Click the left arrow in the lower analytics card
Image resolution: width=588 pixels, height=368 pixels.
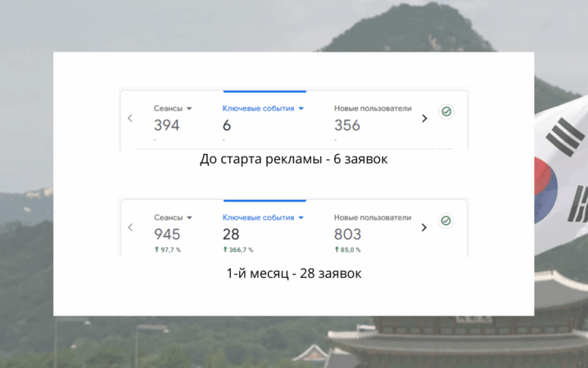[x=130, y=227]
